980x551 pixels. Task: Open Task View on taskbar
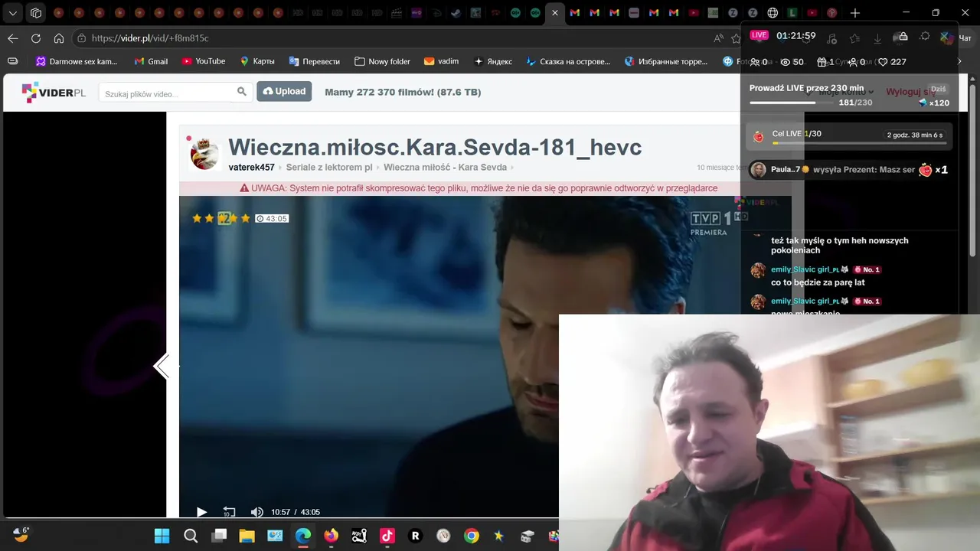click(219, 536)
